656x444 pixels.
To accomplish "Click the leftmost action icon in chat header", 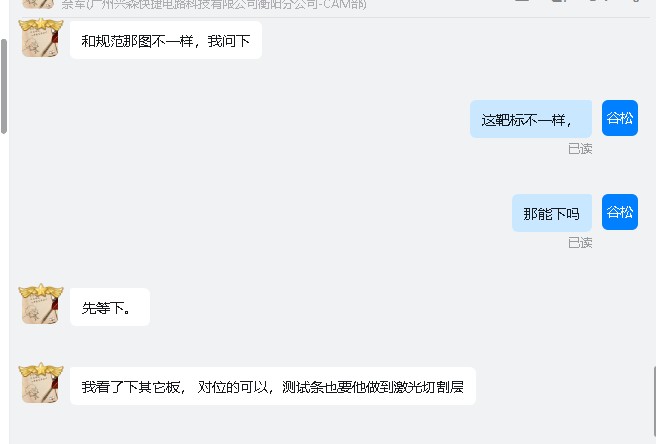I will click(522, 1).
